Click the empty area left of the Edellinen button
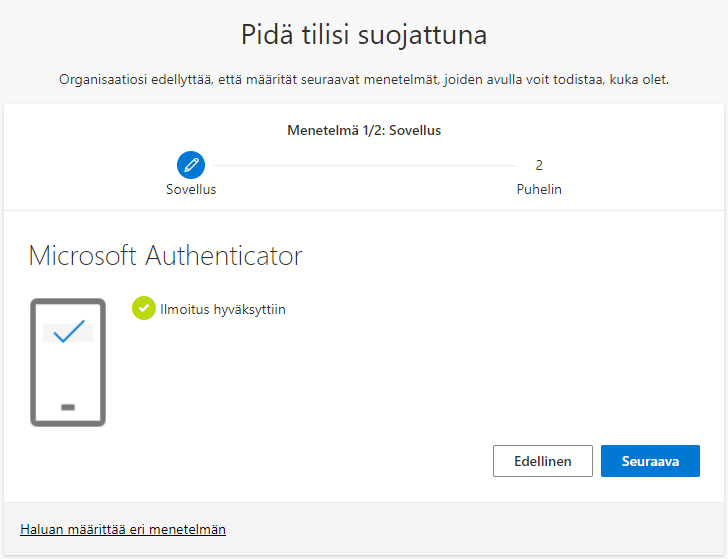The width and height of the screenshot is (728, 559). coord(300,461)
